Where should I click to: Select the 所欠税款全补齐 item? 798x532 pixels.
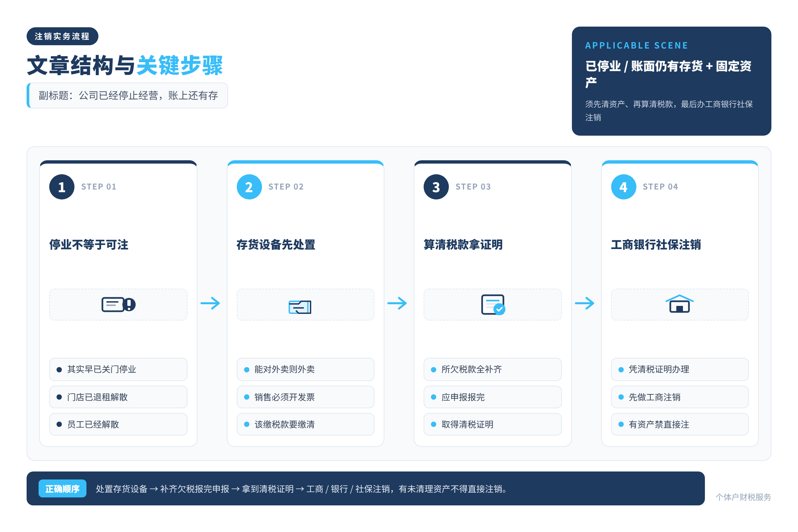[493, 369]
